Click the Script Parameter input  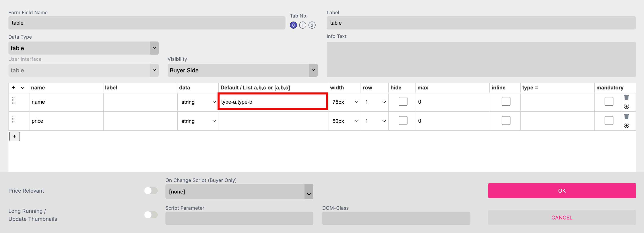point(239,218)
